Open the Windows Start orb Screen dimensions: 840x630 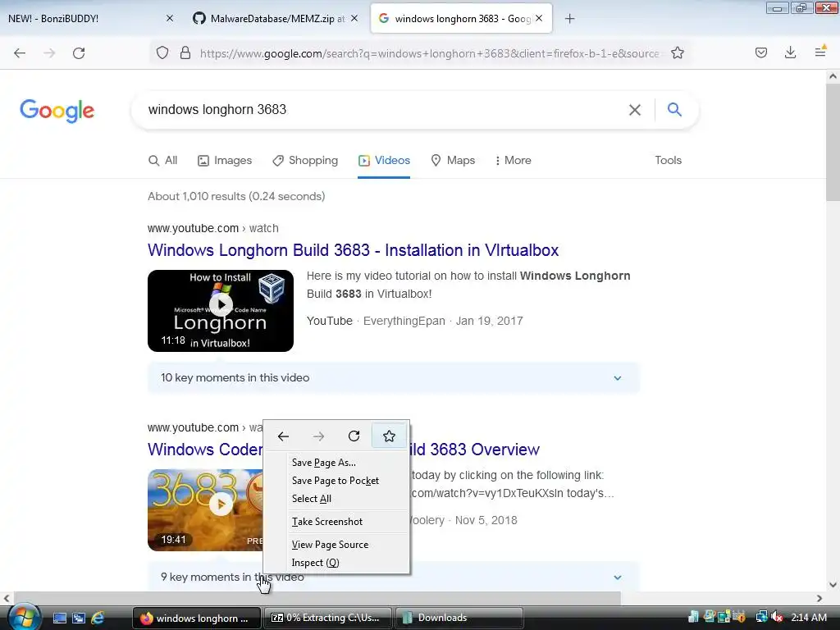click(23, 617)
